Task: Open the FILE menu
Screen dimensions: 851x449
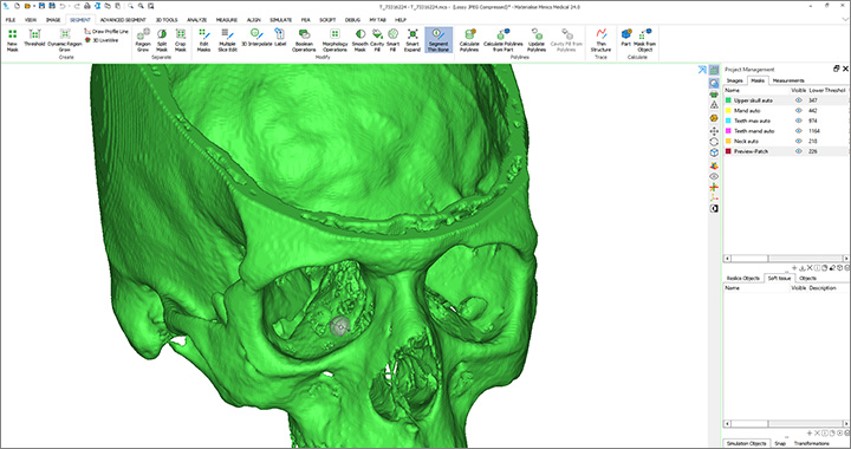Action: 10,20
